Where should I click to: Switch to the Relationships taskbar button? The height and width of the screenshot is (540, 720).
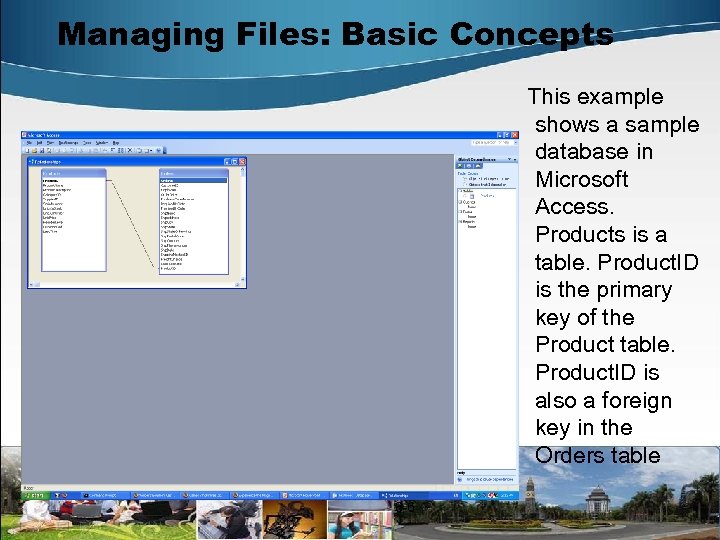[402, 495]
